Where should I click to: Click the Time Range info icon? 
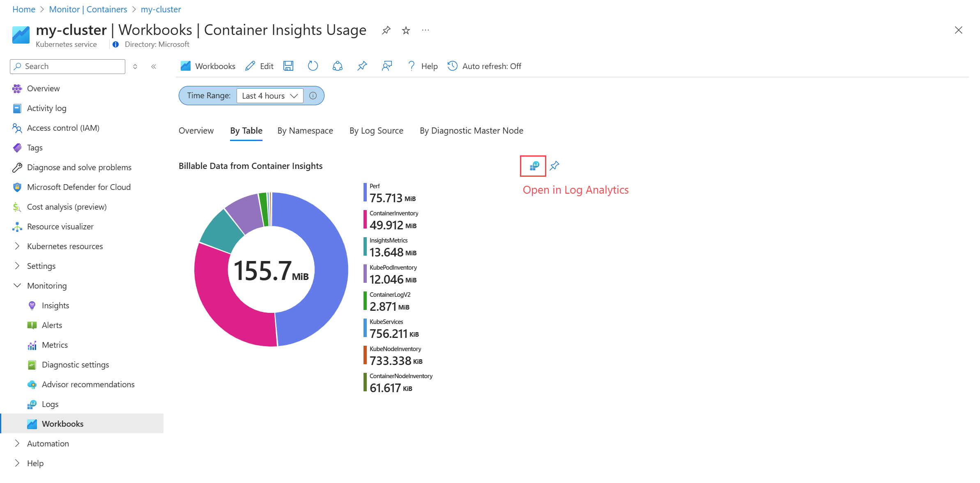tap(313, 96)
